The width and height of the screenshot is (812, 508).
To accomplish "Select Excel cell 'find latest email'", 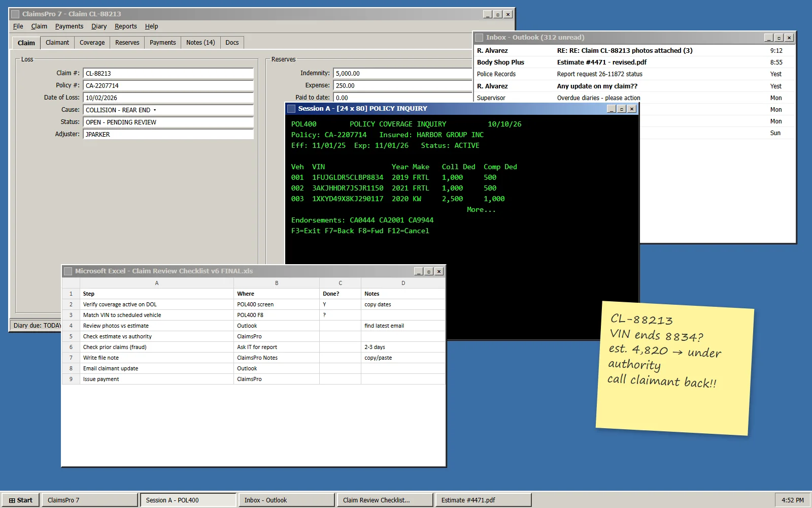I will (403, 326).
